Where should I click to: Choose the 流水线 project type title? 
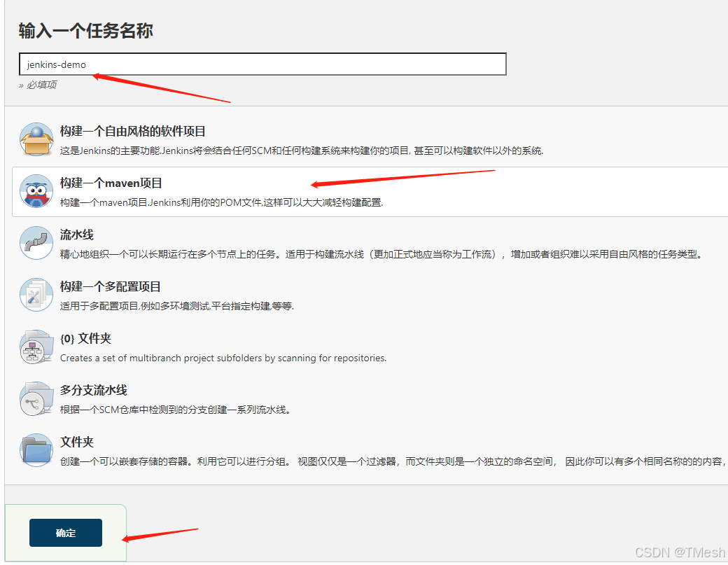point(76,235)
